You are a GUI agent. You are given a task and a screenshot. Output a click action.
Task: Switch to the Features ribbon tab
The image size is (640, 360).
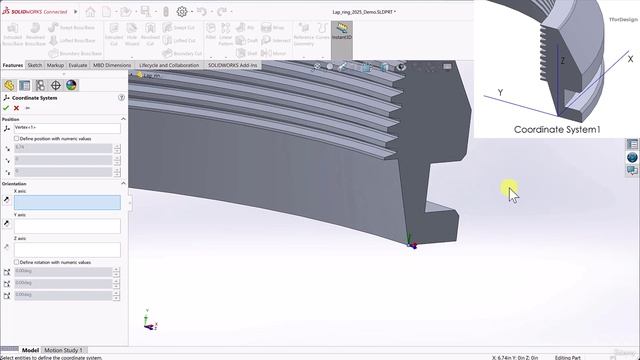(13, 65)
